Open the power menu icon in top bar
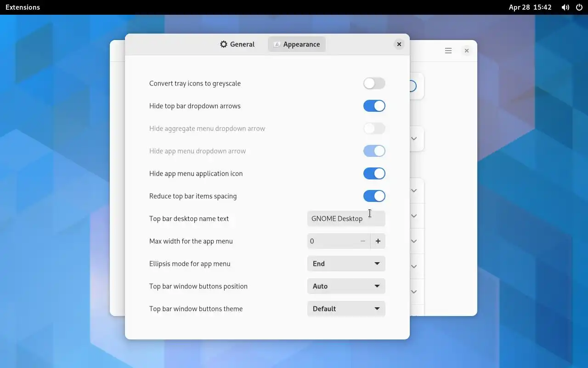588x368 pixels. [579, 7]
